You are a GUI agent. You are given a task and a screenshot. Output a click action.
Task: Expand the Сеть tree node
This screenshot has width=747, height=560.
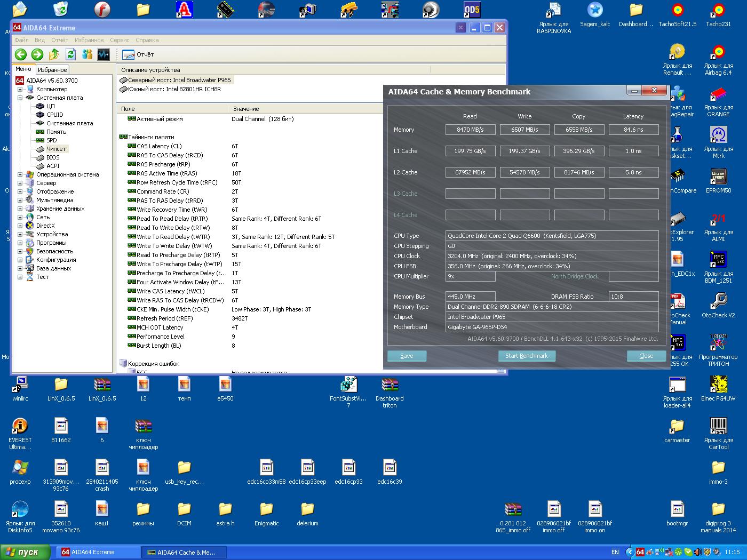click(20, 217)
